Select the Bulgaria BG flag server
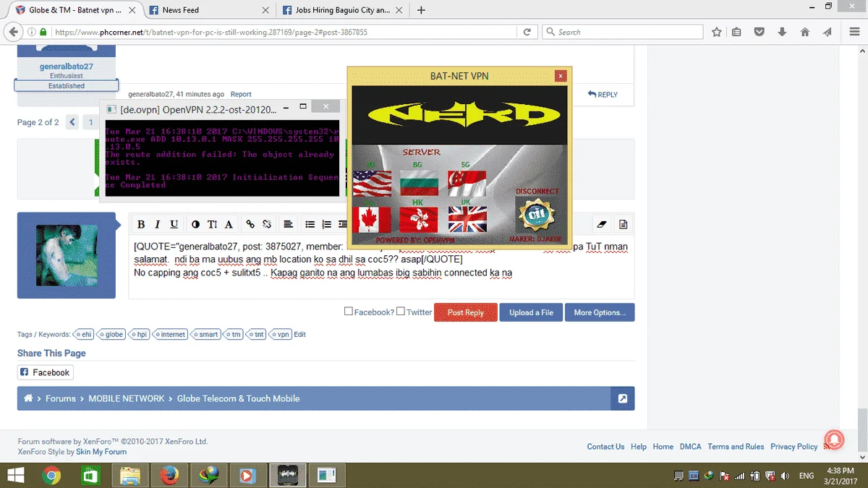The width and height of the screenshot is (868, 488). click(420, 184)
